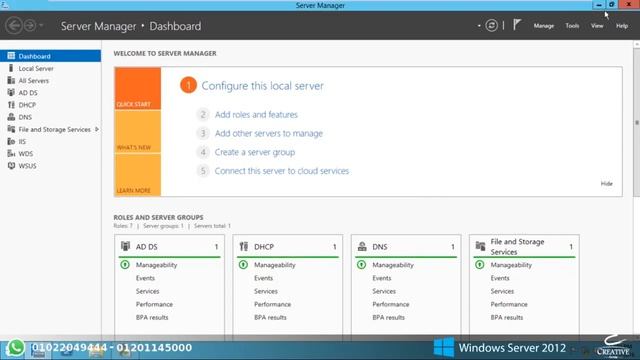This screenshot has height=360, width=640.
Task: Refresh the Server Manager dashboard
Action: 491,26
